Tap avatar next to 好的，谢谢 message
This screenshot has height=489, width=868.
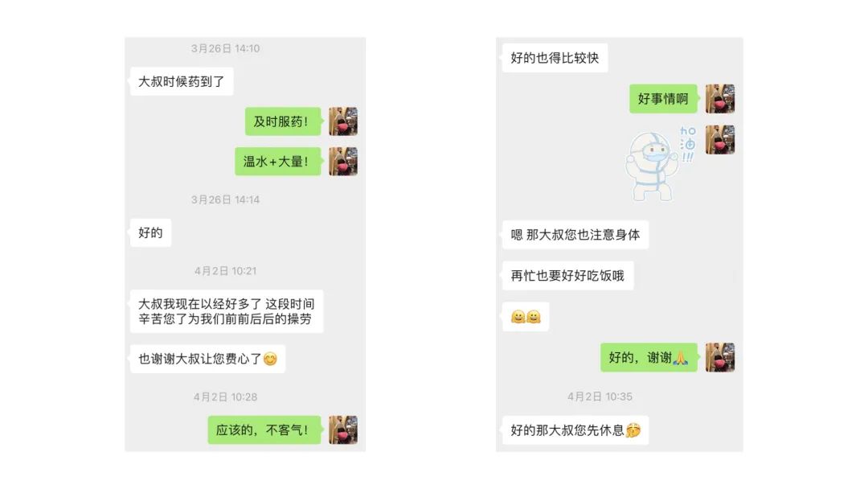click(720, 357)
